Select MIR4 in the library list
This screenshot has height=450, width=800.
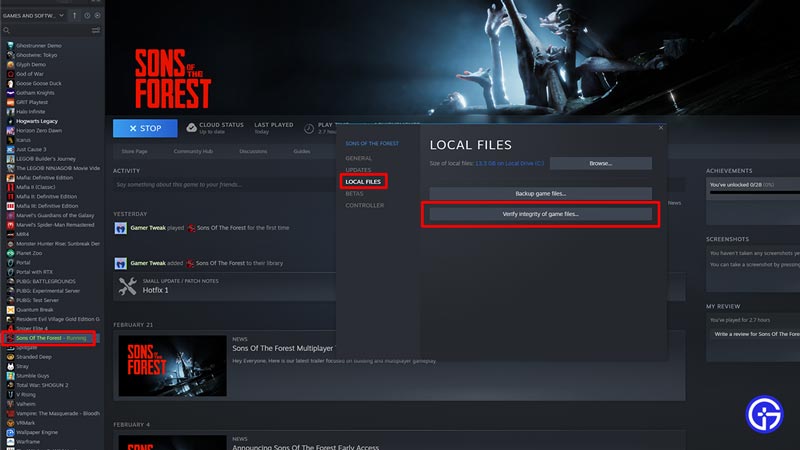point(22,234)
